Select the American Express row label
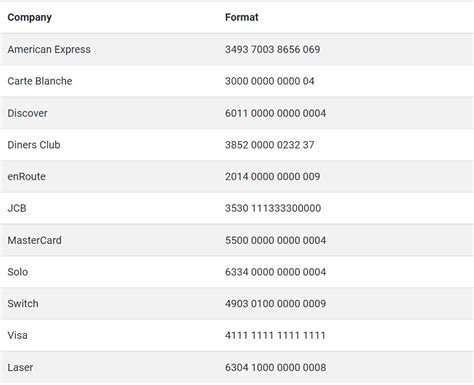 click(49, 49)
